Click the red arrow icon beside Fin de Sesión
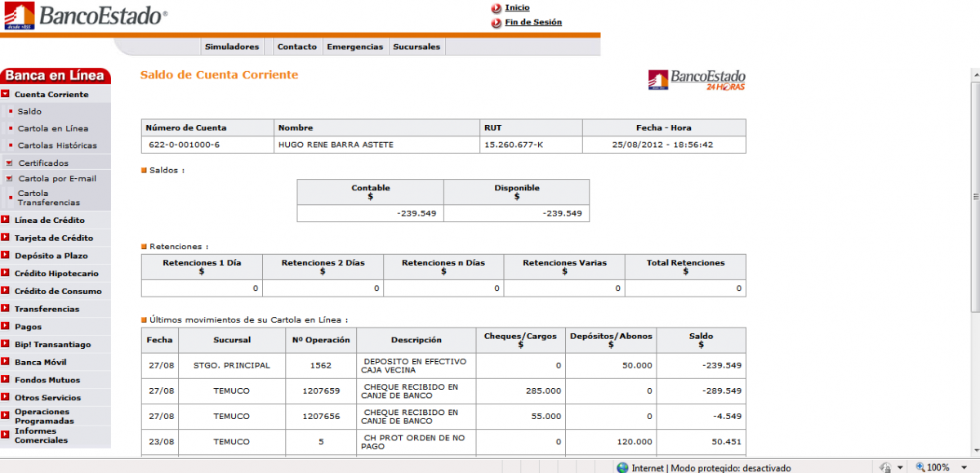Screen dimensions: 980x473 (497, 23)
